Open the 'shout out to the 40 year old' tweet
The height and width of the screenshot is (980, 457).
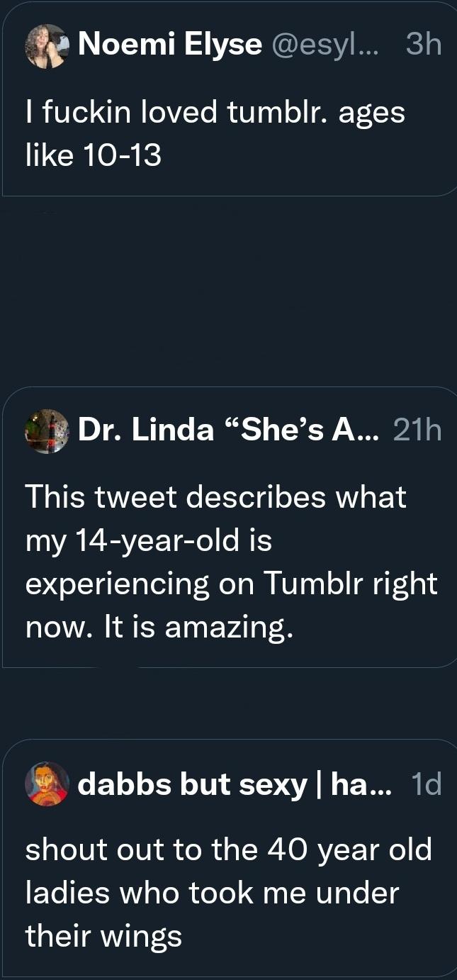coord(228,893)
